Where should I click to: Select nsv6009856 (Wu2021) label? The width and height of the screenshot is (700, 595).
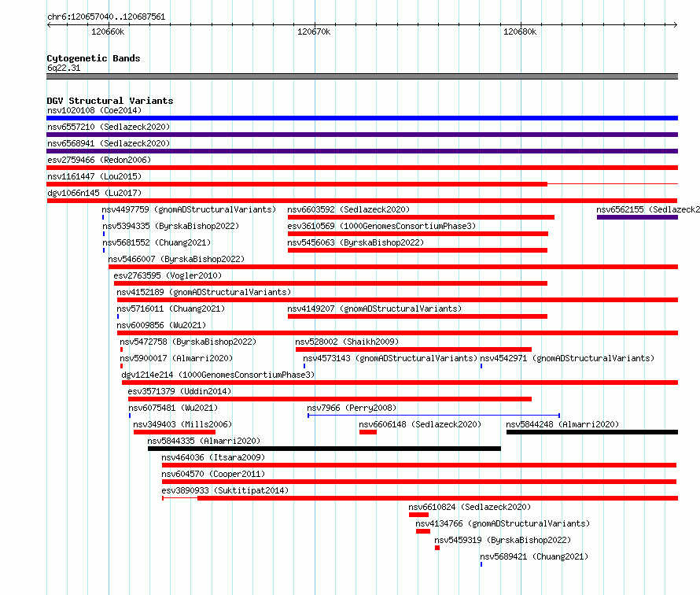coord(161,325)
